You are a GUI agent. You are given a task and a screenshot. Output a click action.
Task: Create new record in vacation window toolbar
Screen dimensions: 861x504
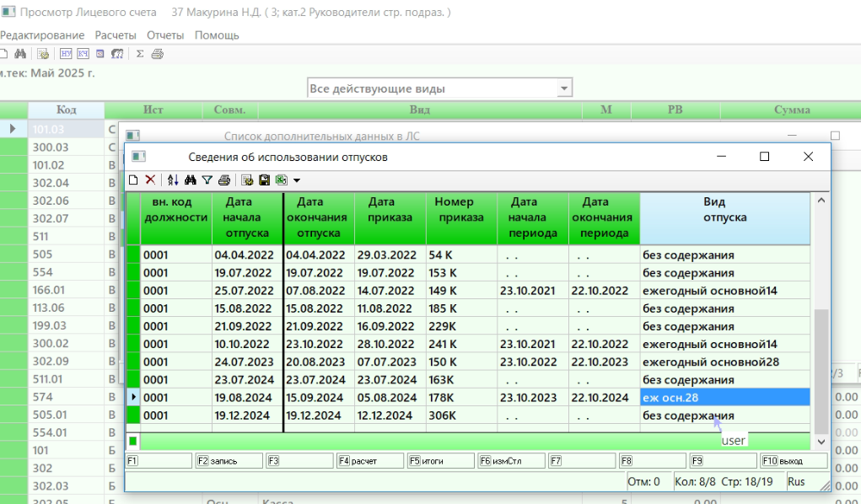pos(133,180)
